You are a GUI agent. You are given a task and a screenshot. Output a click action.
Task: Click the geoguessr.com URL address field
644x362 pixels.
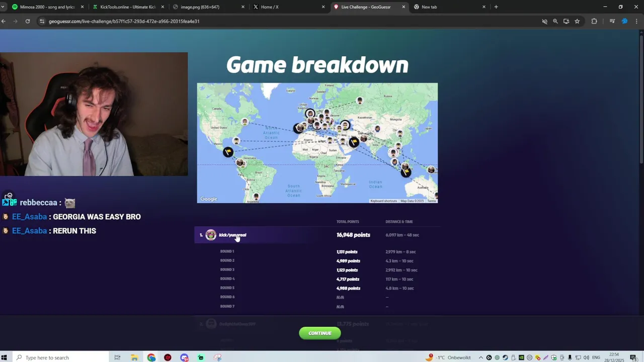(x=287, y=21)
